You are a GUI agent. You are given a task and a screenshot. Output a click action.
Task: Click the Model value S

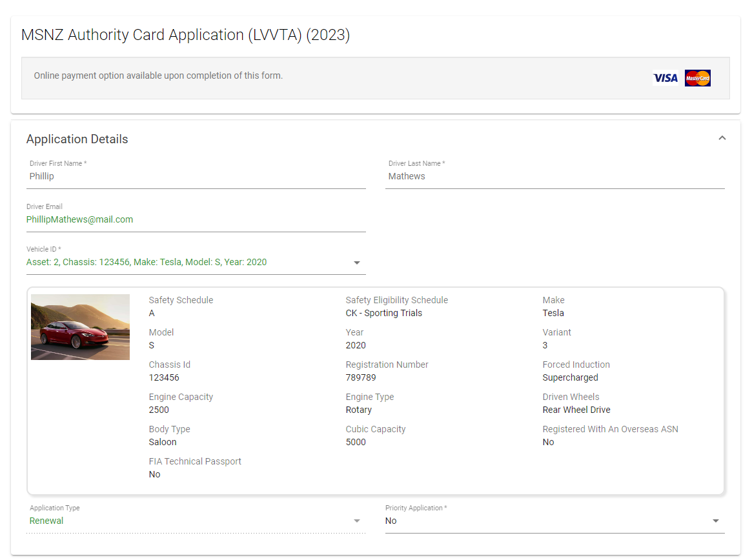tap(152, 345)
